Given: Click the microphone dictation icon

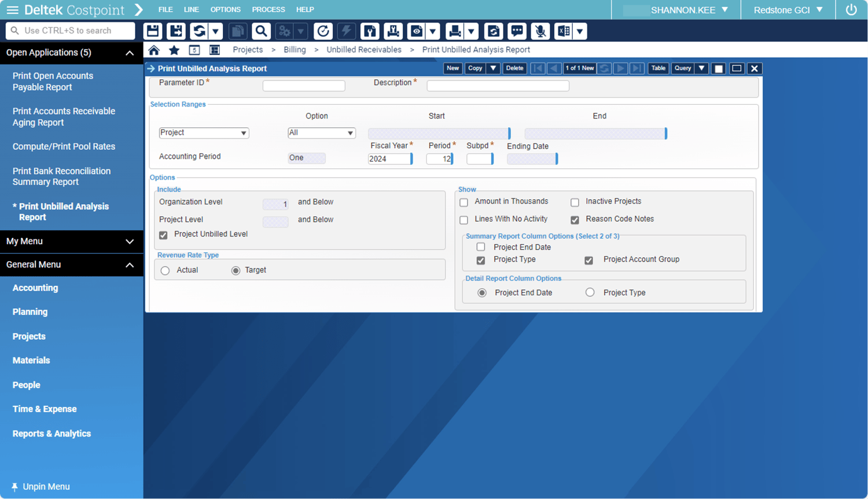Looking at the screenshot, I should point(540,31).
